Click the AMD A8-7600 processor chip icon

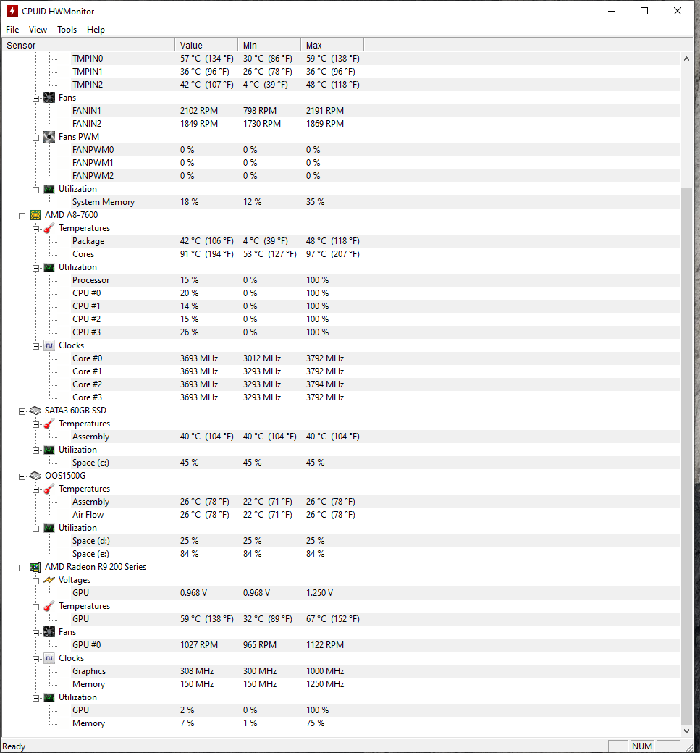(x=35, y=215)
